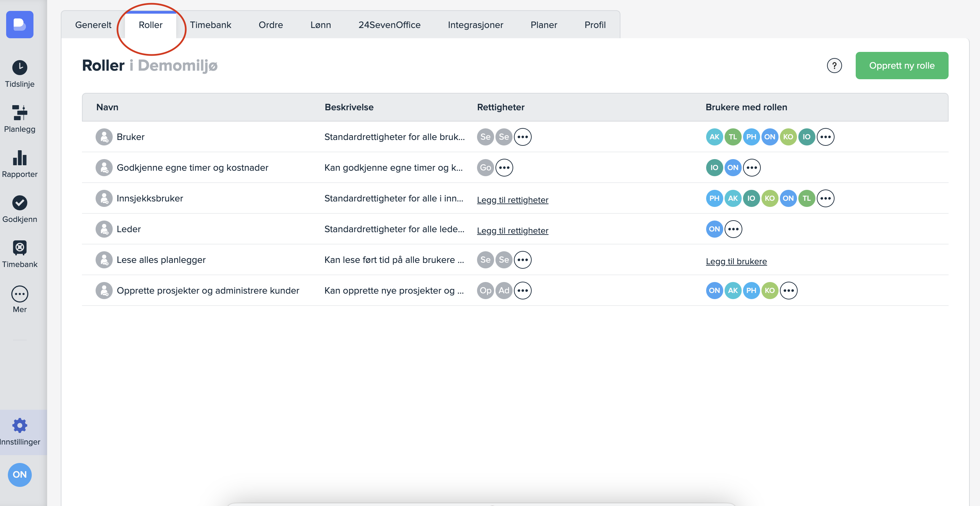Open the Integrasjoner tab
Image resolution: width=980 pixels, height=506 pixels.
pos(475,25)
